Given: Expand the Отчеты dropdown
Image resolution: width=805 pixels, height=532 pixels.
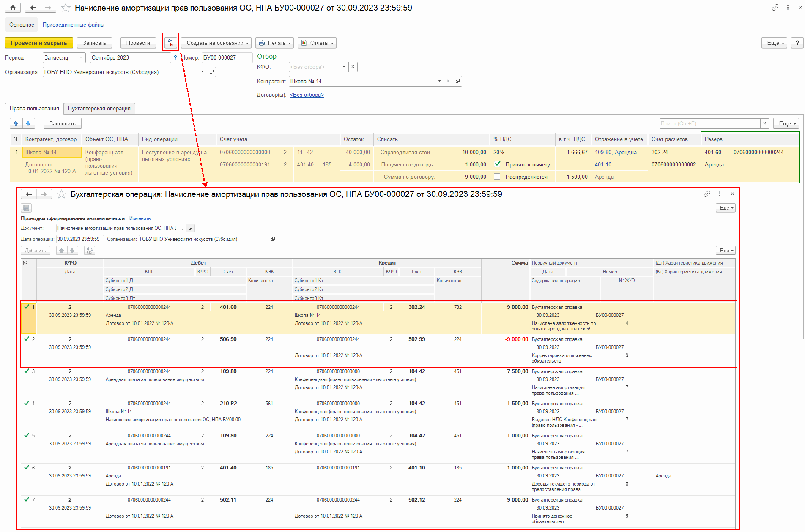Looking at the screenshot, I should (x=317, y=43).
